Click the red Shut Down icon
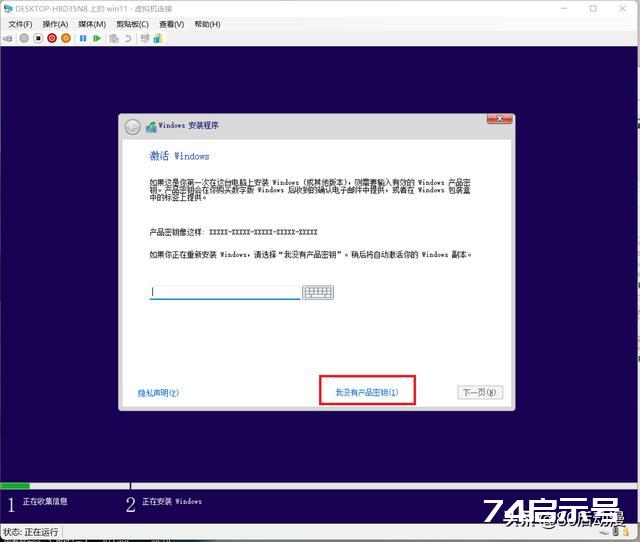 52,38
